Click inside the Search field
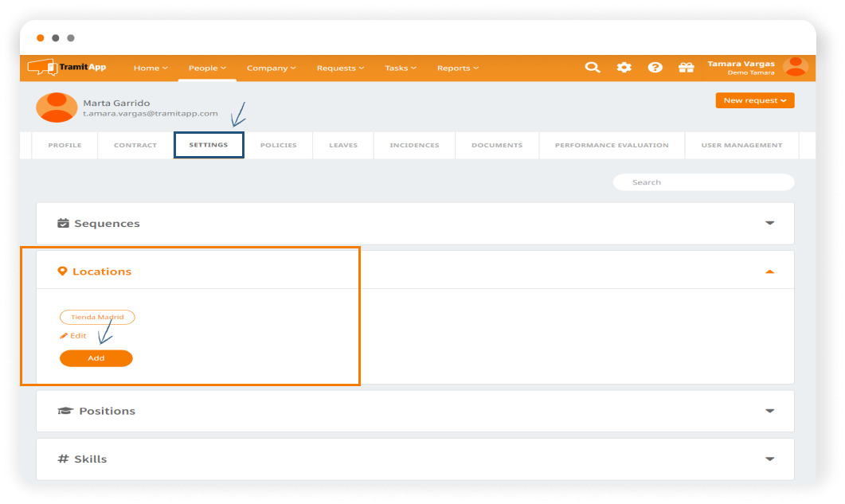Screen dimensions: 845x504 click(x=703, y=182)
